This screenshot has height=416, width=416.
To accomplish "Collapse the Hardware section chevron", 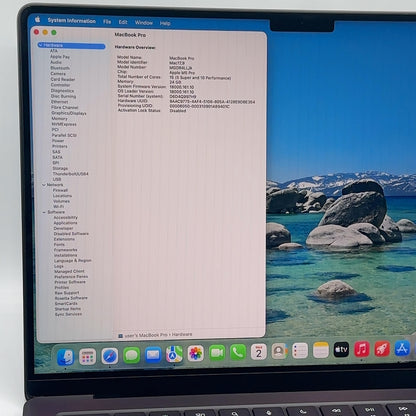I will click(40, 45).
